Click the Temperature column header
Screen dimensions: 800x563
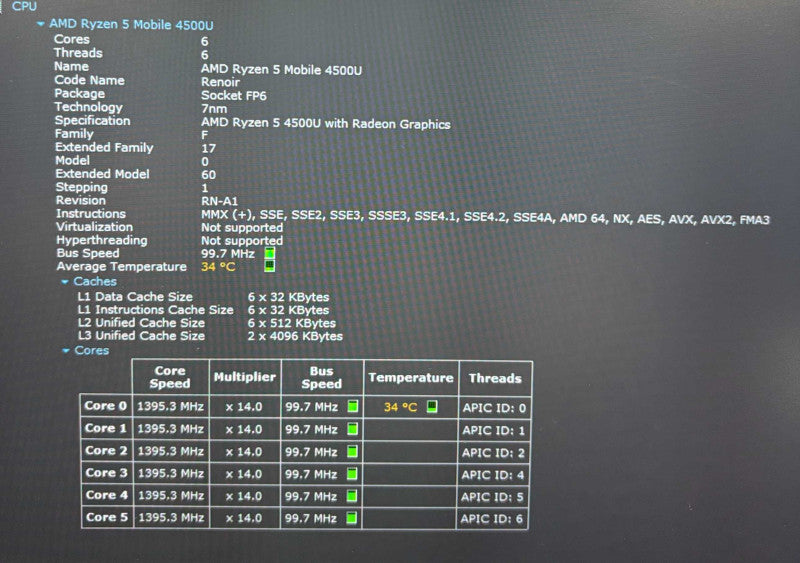pos(411,378)
